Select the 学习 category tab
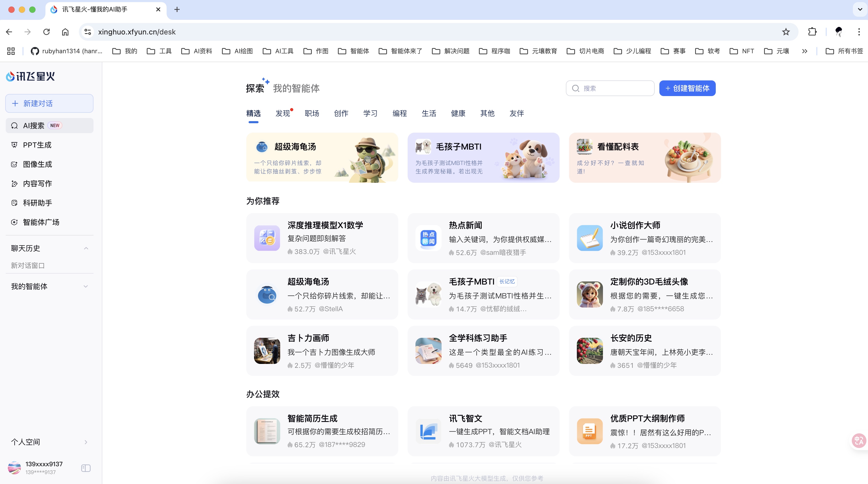The width and height of the screenshot is (868, 484). (x=370, y=114)
